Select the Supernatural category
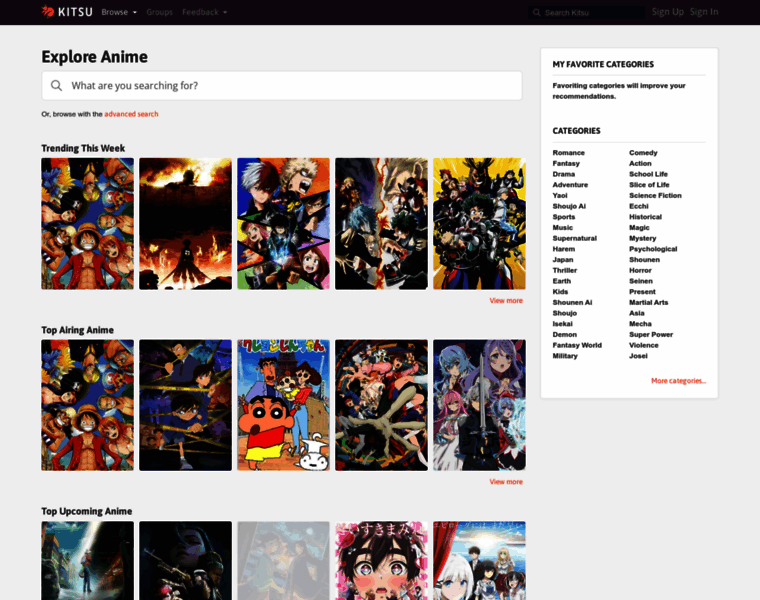The image size is (760, 600). point(575,238)
